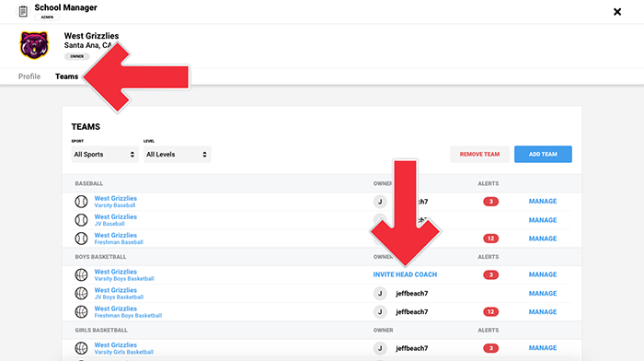The height and width of the screenshot is (361, 644).
Task: Click the Admin badge under School Manager
Action: [47, 17]
